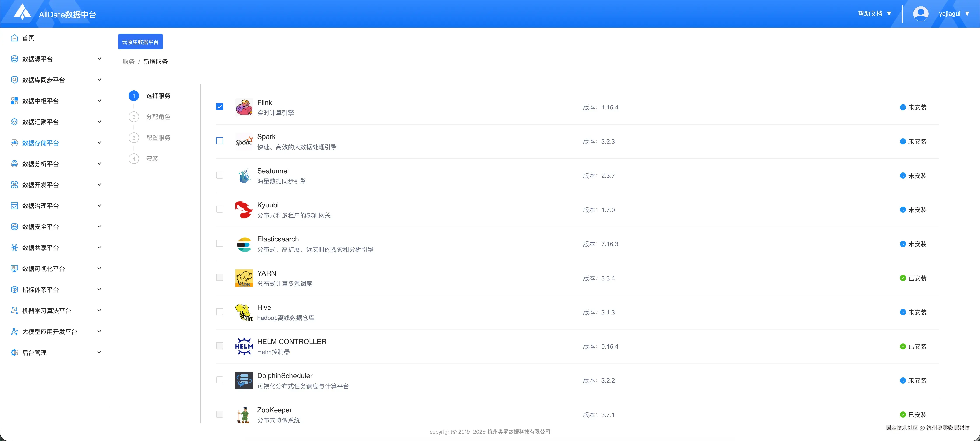Click the AllData logo icon
The image size is (980, 441).
coord(23,12)
